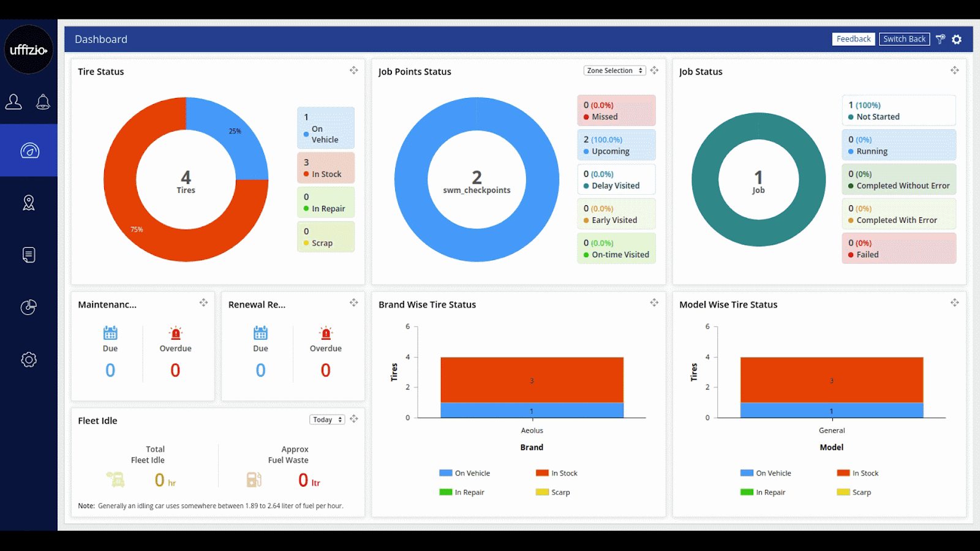Open the map location pin sidebar icon
Screen dimensions: 980x551
pyautogui.click(x=29, y=203)
